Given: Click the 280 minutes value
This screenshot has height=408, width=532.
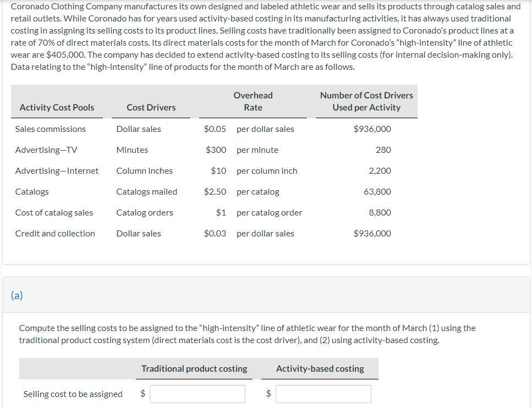Looking at the screenshot, I should pyautogui.click(x=383, y=150).
